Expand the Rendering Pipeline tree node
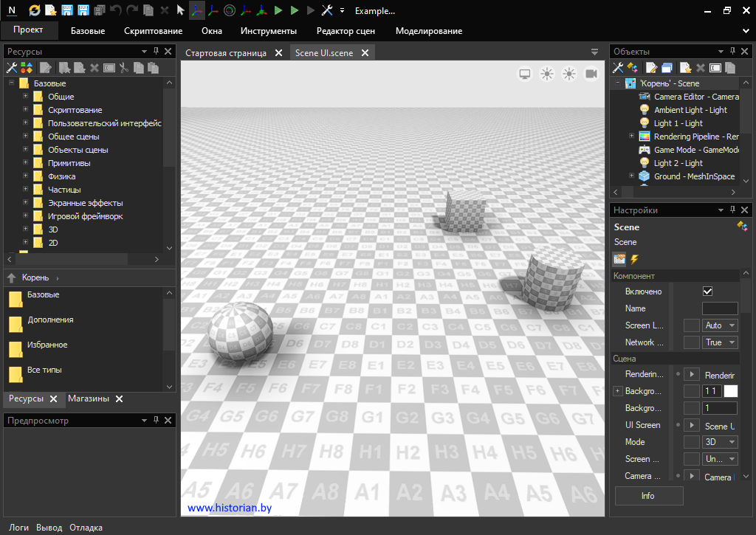The image size is (756, 535). 631,137
